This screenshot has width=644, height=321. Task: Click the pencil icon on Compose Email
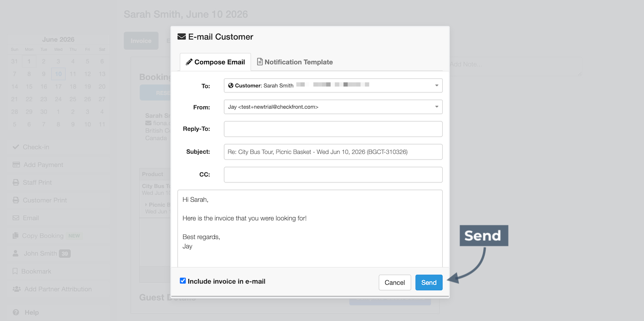(189, 62)
